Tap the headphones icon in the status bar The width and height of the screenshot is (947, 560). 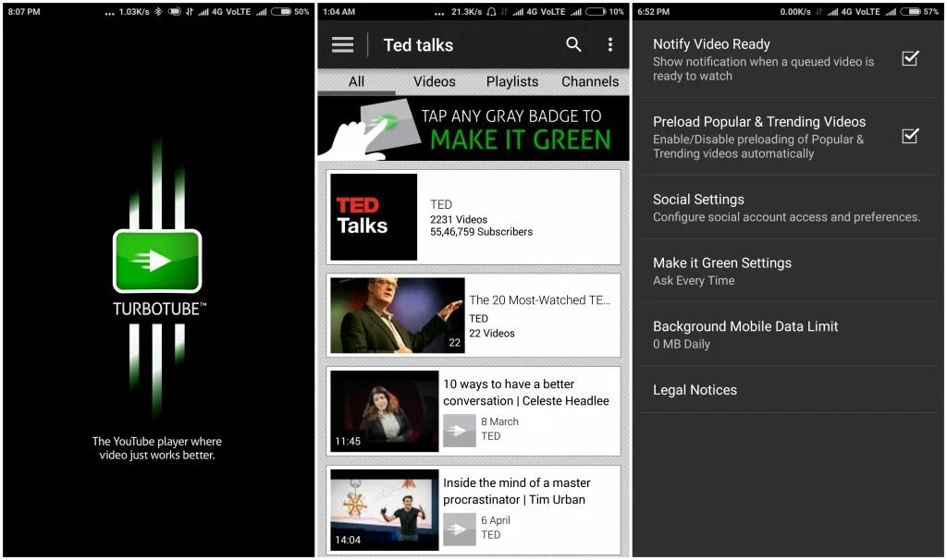492,11
